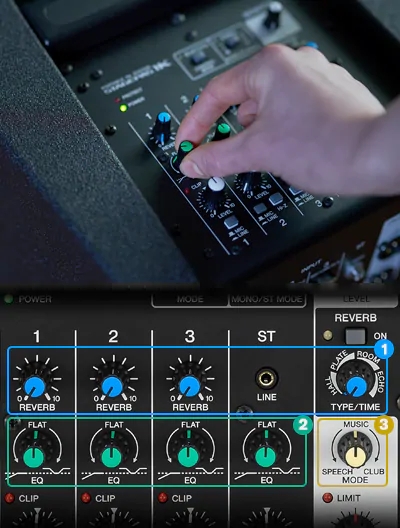Click the channel 3 green EQ knob
The width and height of the screenshot is (400, 528).
pos(188,457)
